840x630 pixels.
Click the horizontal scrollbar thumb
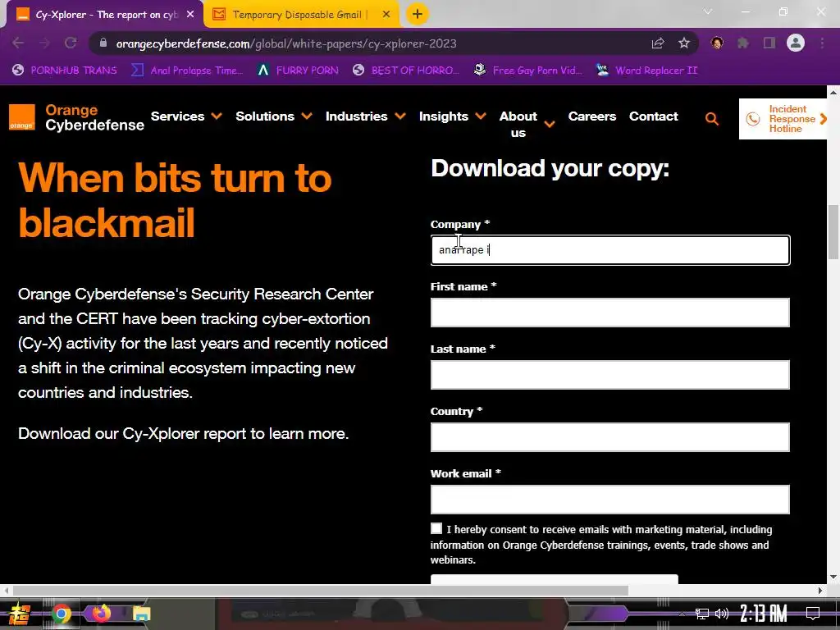(x=321, y=591)
